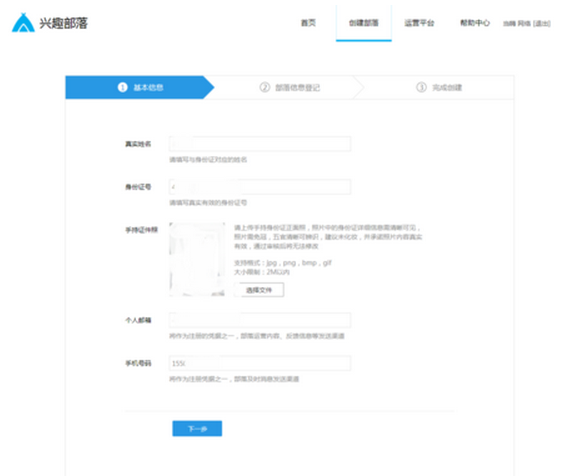
Task: Open the 首页 navigation tab
Action: pos(308,23)
